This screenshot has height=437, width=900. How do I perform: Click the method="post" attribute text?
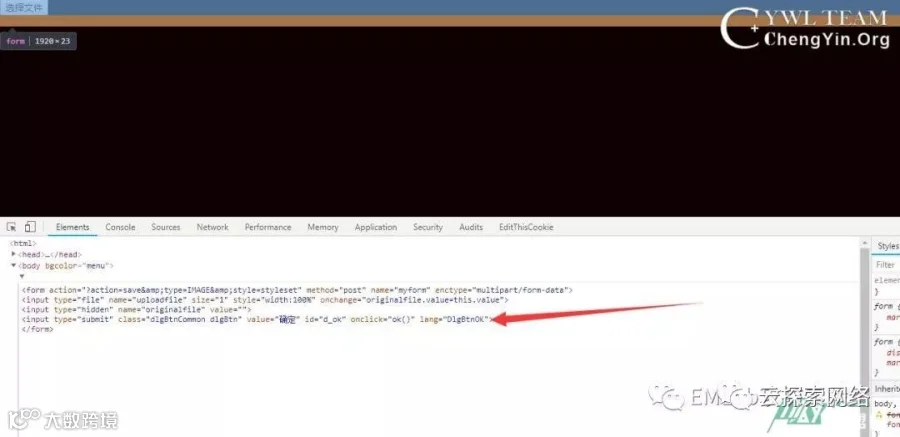336,291
